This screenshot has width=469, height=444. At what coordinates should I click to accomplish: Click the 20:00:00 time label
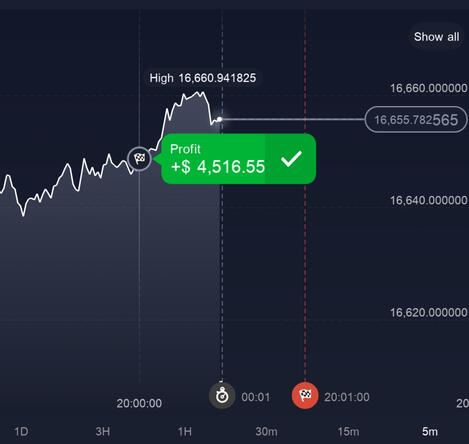(139, 403)
